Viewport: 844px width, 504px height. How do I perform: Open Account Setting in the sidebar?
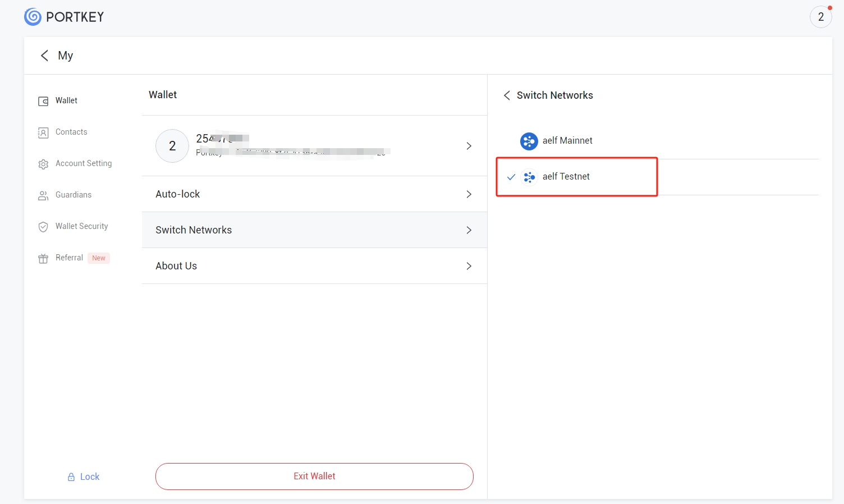[x=84, y=163]
